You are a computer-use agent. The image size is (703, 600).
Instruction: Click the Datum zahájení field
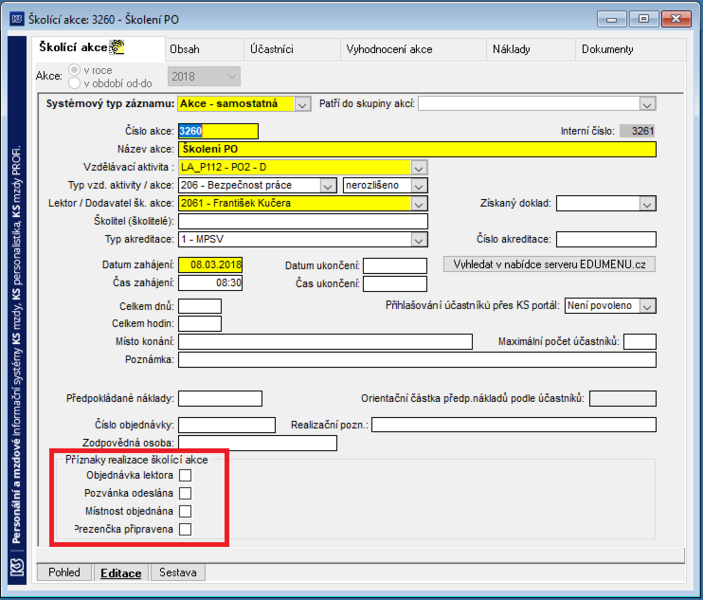pyautogui.click(x=210, y=265)
